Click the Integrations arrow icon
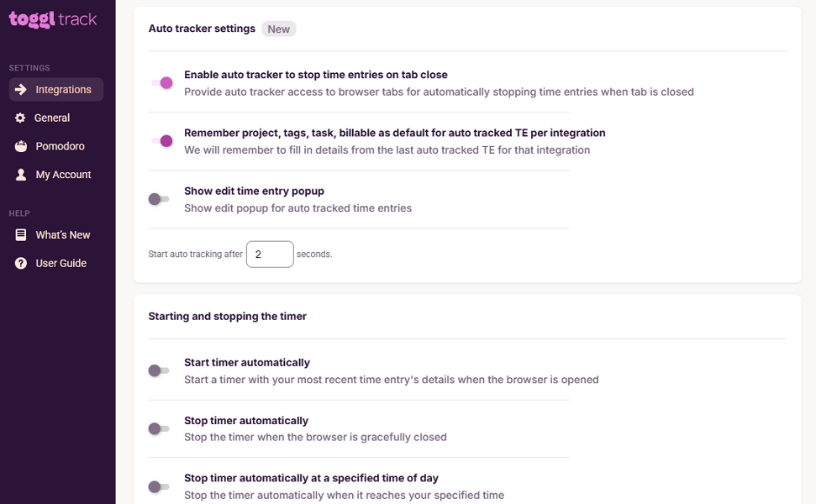 (x=21, y=90)
